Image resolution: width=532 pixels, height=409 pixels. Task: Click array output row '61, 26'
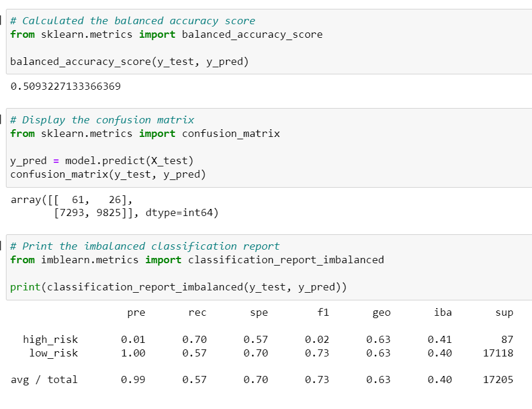[x=71, y=199]
